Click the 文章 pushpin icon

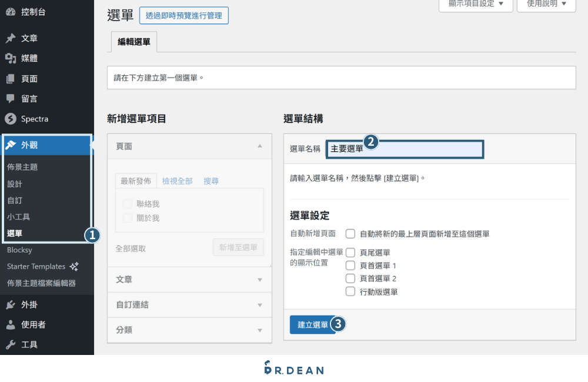[11, 38]
